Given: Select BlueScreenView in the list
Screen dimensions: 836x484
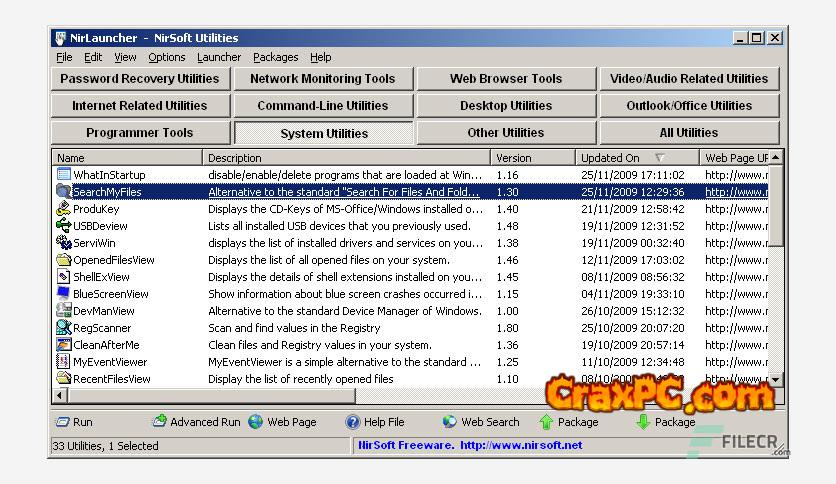Looking at the screenshot, I should click(x=110, y=294).
